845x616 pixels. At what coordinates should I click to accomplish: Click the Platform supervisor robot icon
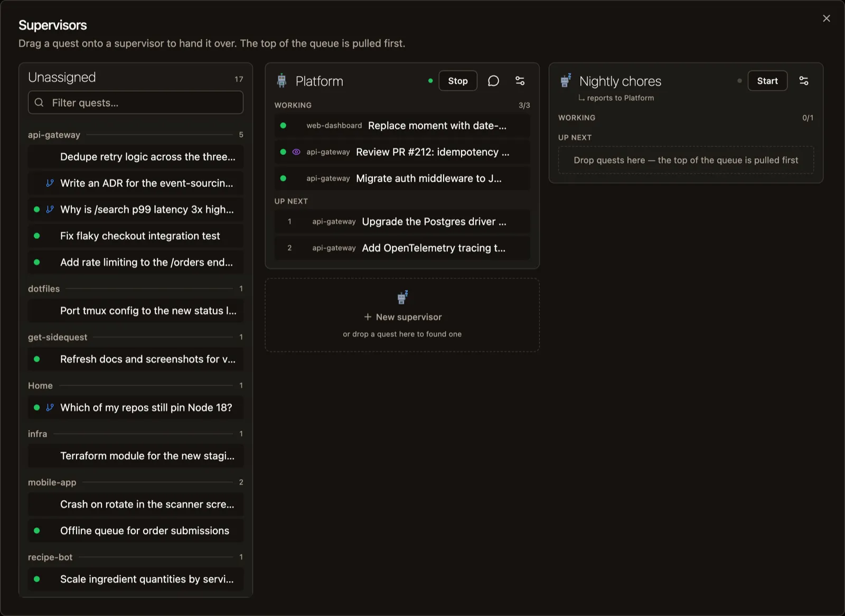click(x=281, y=81)
